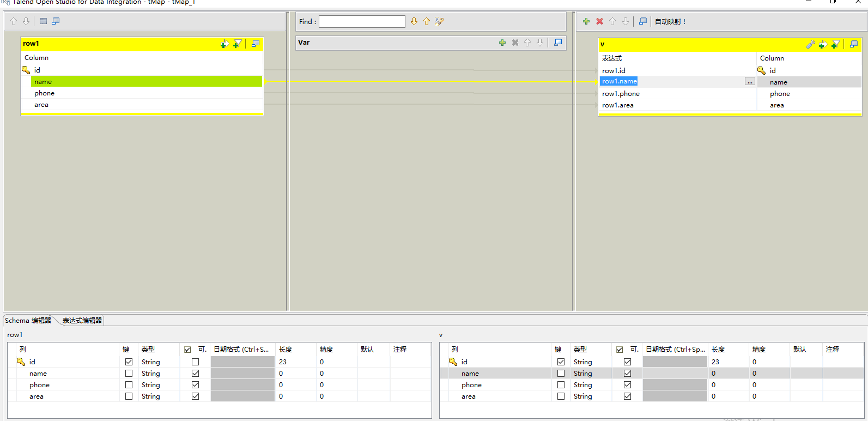Click into the Find search field
The image size is (868, 421).
(362, 21)
